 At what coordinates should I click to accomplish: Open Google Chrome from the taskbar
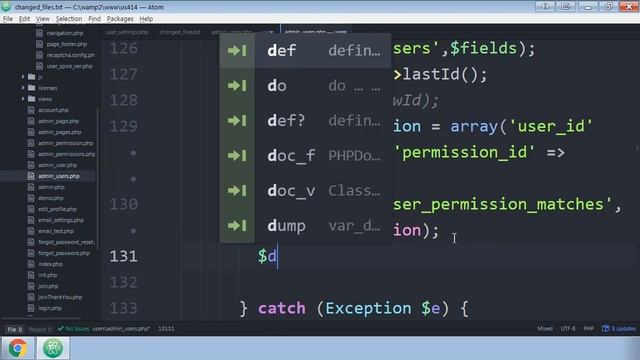point(18,348)
